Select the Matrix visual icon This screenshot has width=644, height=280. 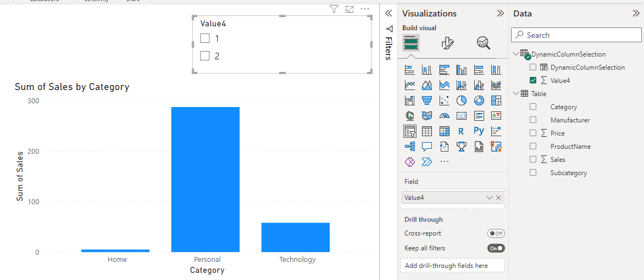click(444, 131)
